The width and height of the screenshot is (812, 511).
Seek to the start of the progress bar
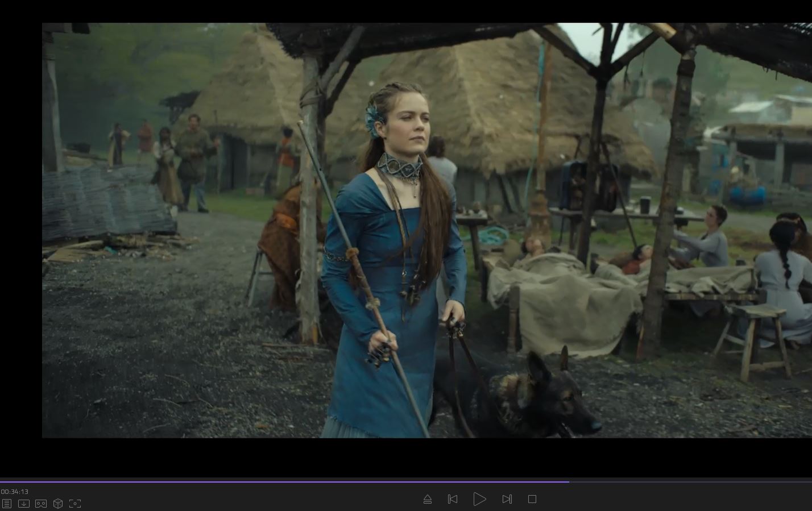click(x=2, y=481)
